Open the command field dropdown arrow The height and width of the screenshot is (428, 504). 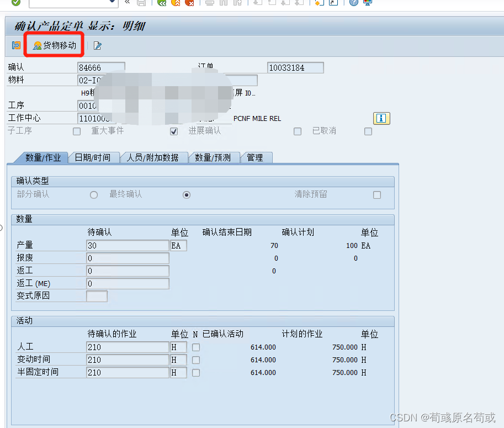112,2
